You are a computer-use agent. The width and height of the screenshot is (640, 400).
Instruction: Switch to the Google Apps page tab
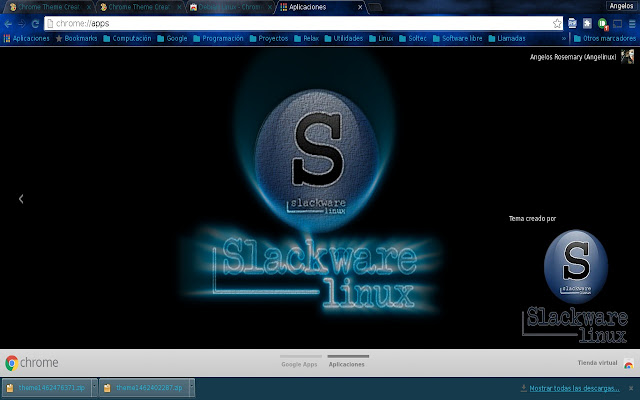click(300, 362)
